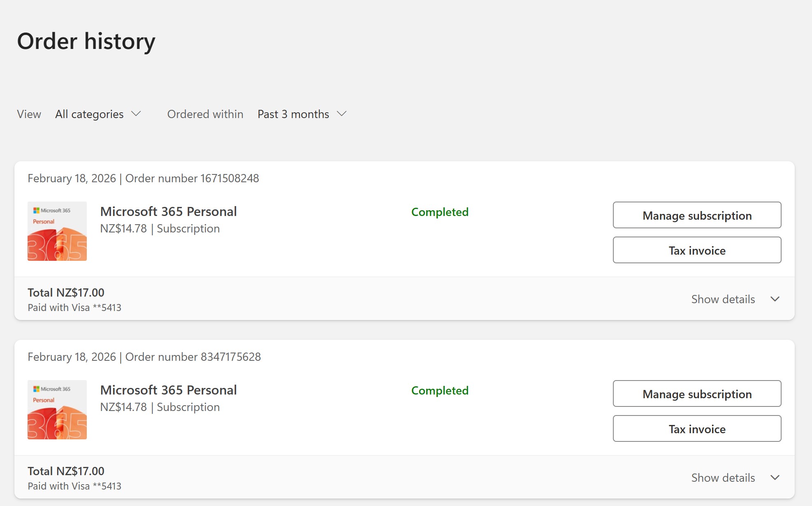This screenshot has height=506, width=812.
Task: Open the Tax invoice for order 8347175628
Action: pyautogui.click(x=697, y=429)
